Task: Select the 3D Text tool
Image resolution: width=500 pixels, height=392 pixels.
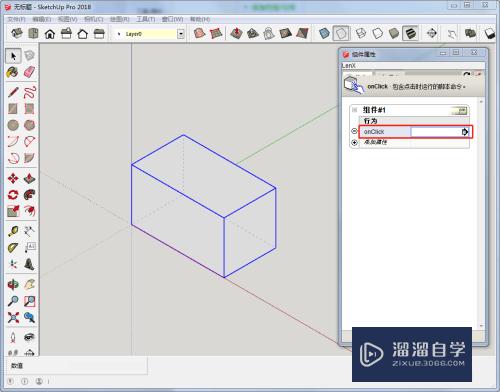Action: coord(29,264)
